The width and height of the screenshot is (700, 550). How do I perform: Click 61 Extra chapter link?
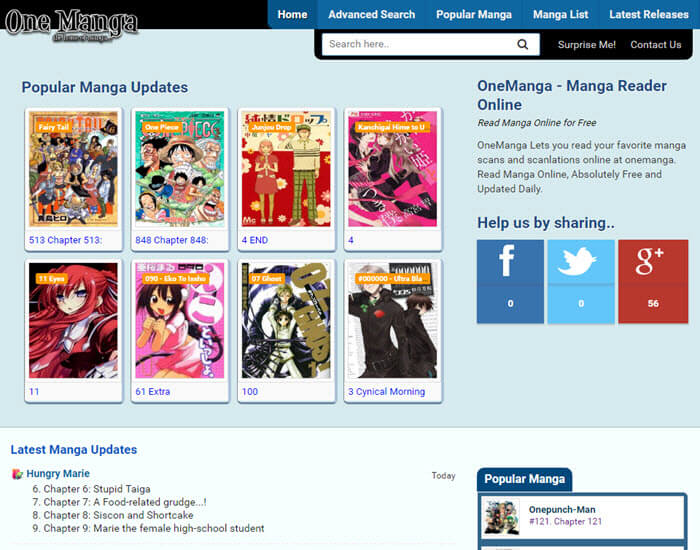[153, 392]
